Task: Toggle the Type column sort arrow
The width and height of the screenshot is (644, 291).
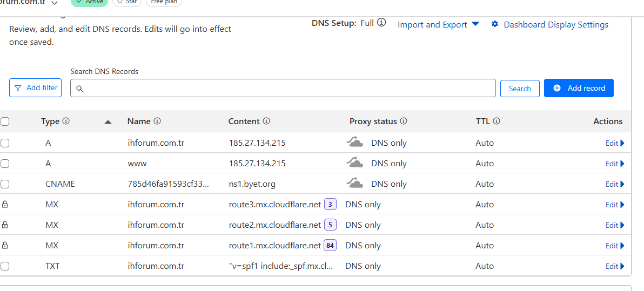Action: pos(108,122)
